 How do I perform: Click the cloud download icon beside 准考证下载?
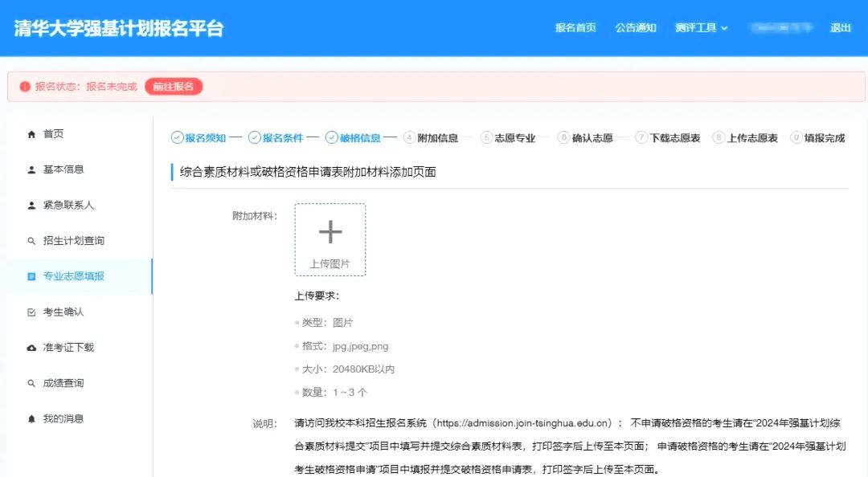click(31, 348)
